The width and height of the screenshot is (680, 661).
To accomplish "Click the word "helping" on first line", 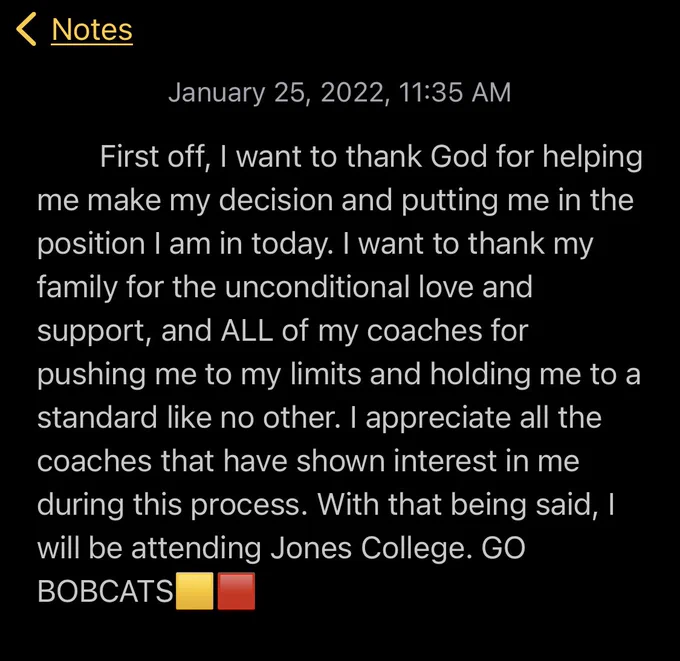I will click(x=592, y=157).
